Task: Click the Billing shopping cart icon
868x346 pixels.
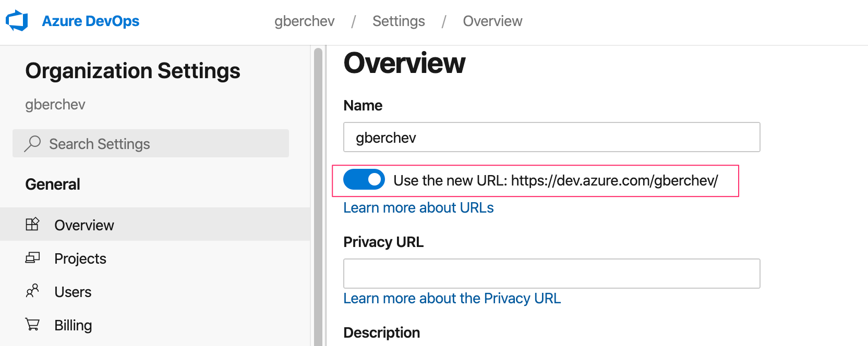Action: (32, 324)
